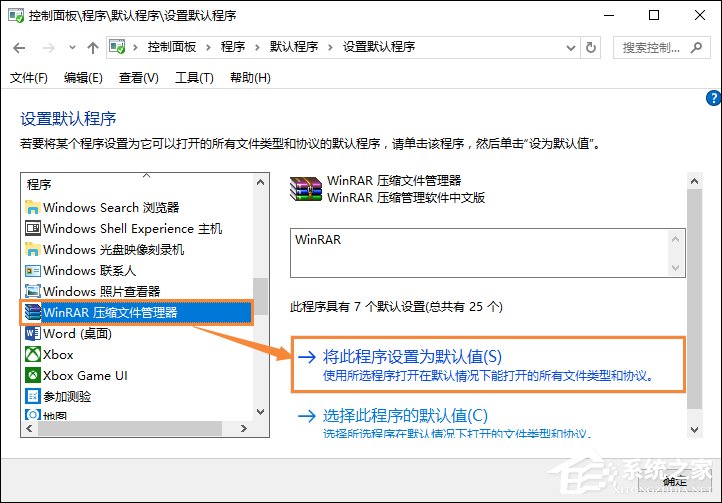Select WinRAR 压缩文件管理器 in list
The image size is (722, 503).
[x=137, y=313]
